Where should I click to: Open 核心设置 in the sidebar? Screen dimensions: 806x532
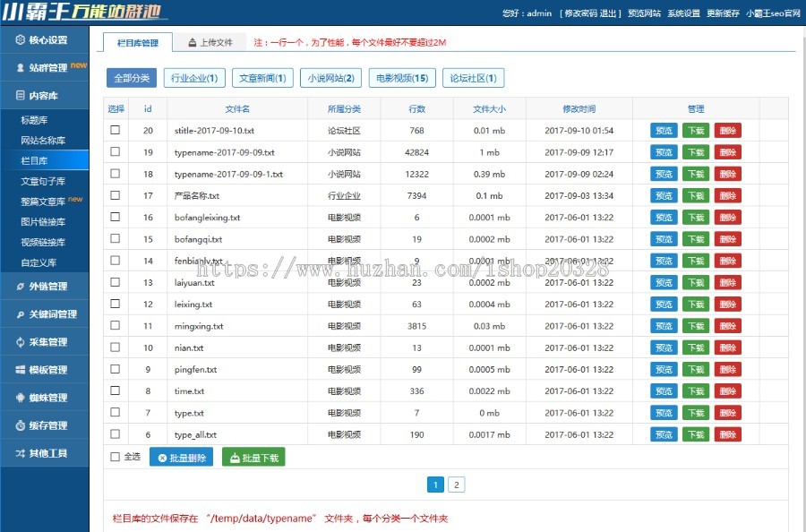click(44, 39)
